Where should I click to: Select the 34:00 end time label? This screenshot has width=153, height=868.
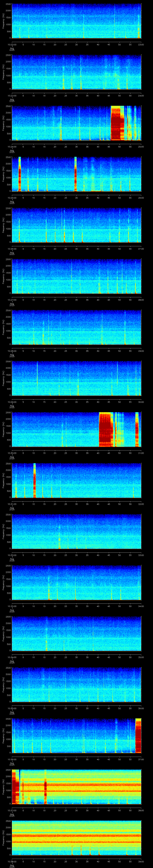point(141,606)
